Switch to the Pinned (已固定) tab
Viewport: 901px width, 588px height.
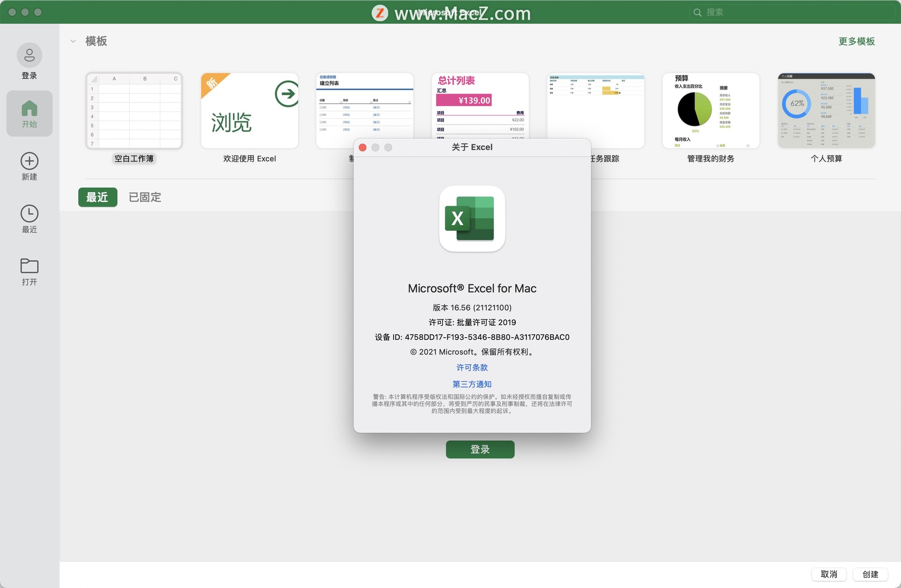click(145, 197)
